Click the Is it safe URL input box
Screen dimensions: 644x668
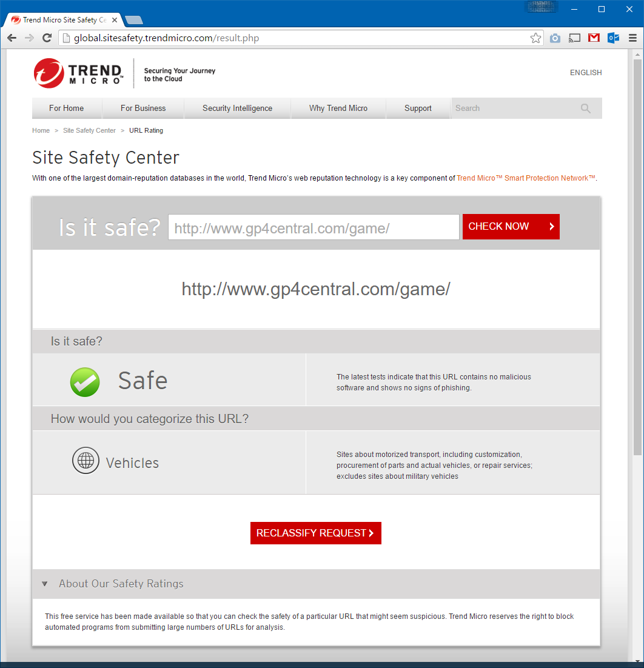314,227
